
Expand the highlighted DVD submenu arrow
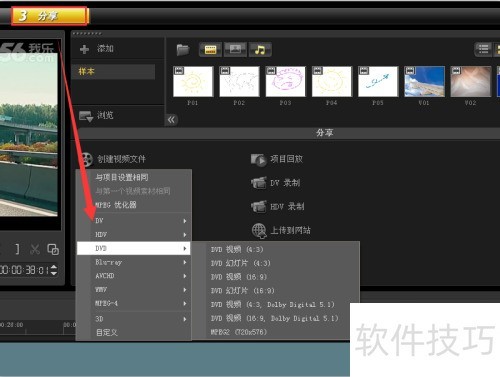pyautogui.click(x=185, y=248)
